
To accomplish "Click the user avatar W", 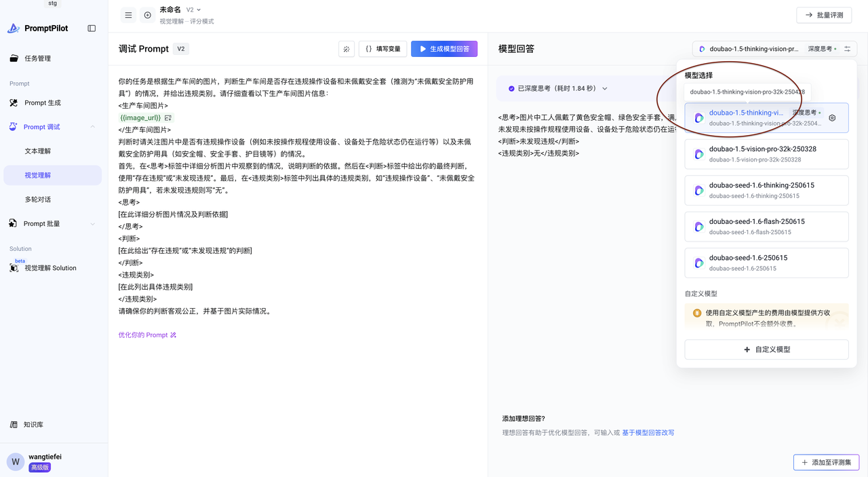I will point(15,462).
